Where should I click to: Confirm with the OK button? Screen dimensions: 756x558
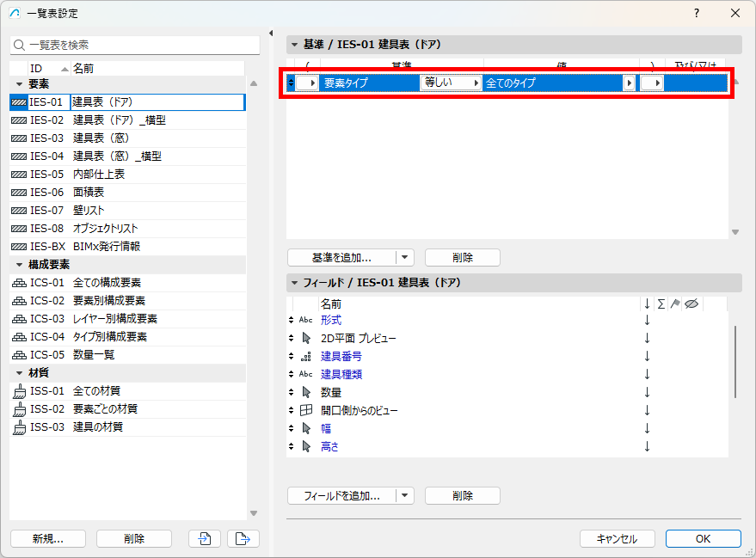(x=703, y=538)
